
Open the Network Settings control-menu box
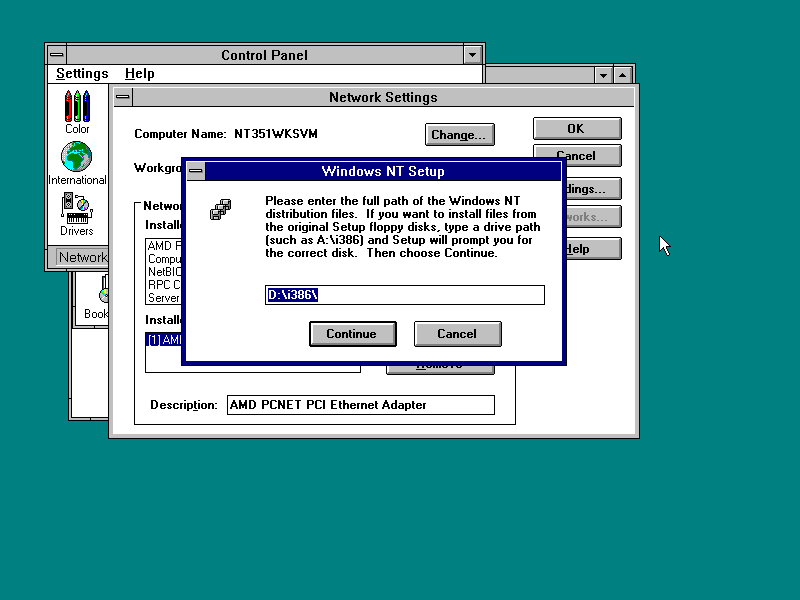pyautogui.click(x=123, y=97)
